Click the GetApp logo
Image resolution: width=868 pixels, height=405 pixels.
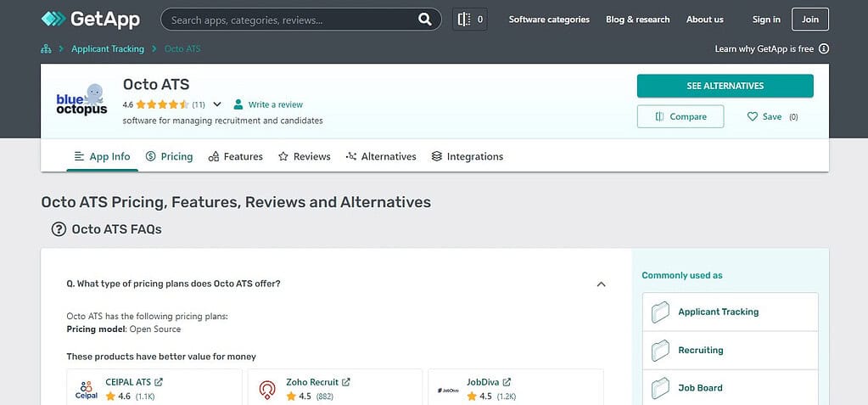click(x=91, y=20)
